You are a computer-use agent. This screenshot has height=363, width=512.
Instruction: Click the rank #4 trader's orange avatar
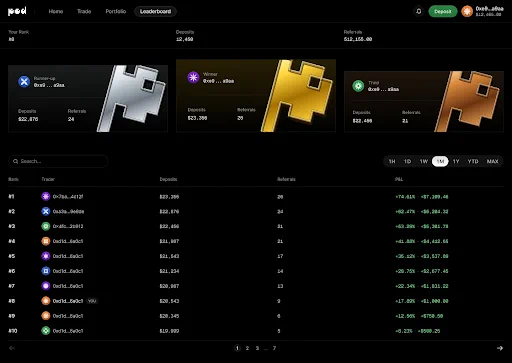pyautogui.click(x=46, y=241)
